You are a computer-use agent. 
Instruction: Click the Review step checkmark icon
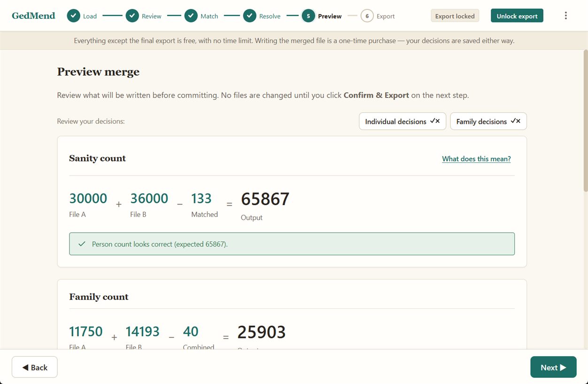132,16
